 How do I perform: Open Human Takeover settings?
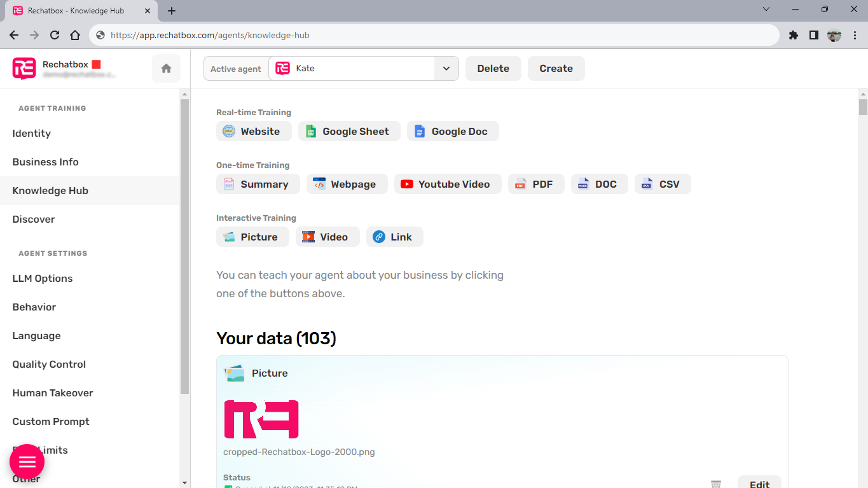point(90,393)
